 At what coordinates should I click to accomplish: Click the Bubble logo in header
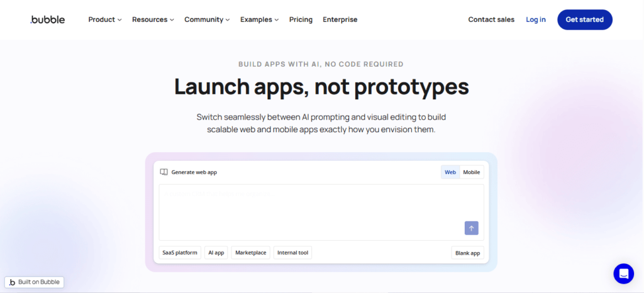point(47,19)
